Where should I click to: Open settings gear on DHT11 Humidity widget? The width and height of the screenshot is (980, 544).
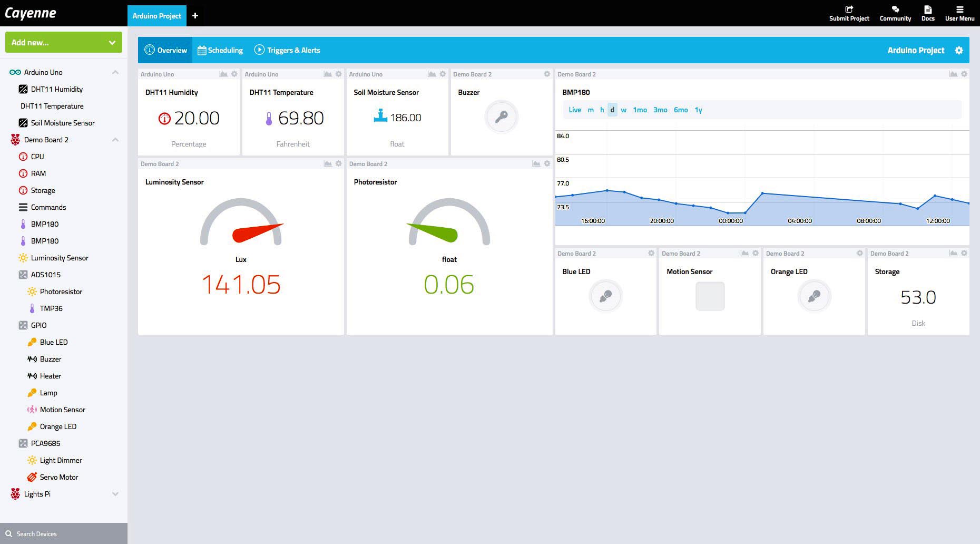click(234, 74)
